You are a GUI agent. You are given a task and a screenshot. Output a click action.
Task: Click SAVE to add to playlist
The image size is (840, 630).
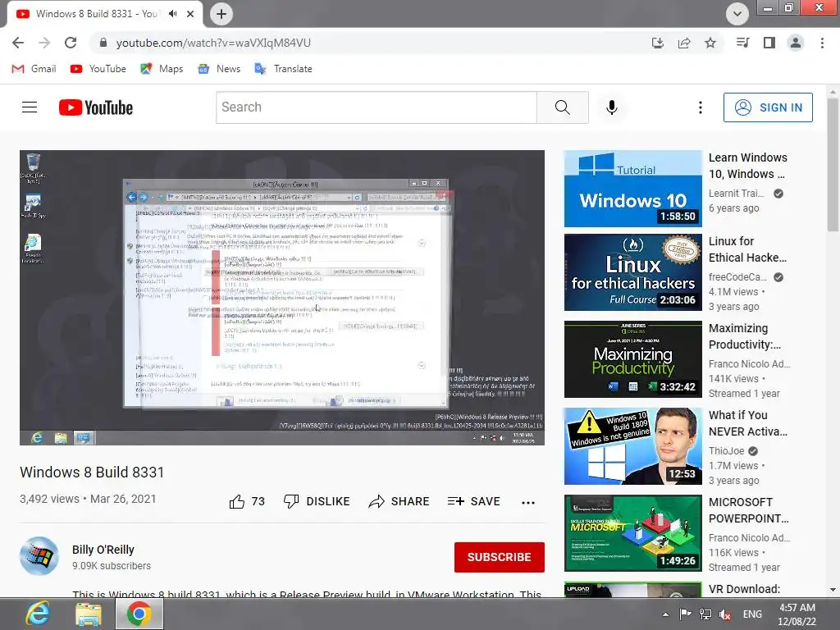point(473,501)
